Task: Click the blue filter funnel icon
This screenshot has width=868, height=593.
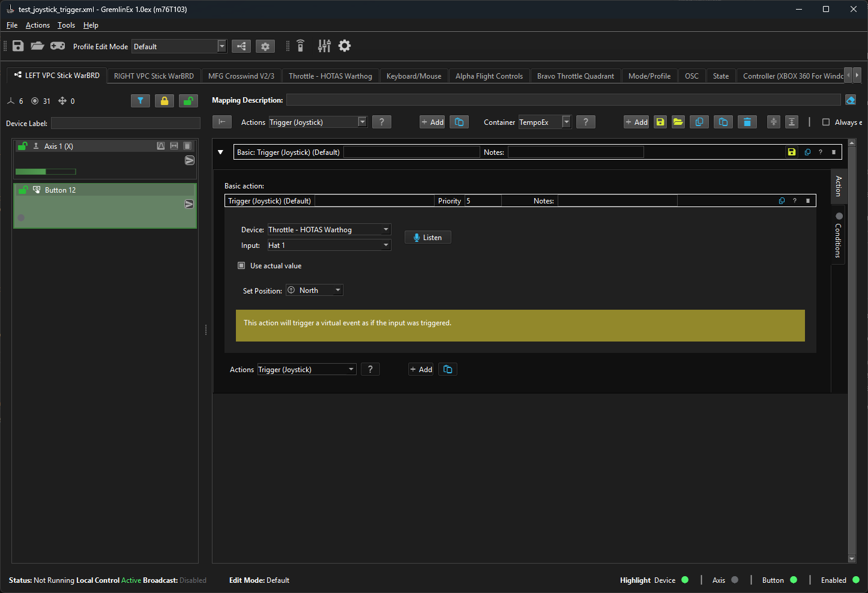Action: click(140, 101)
